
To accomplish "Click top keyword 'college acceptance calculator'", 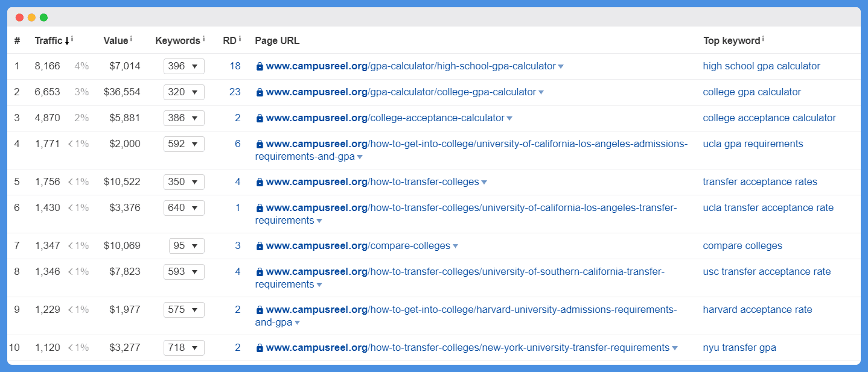I will click(x=770, y=118).
